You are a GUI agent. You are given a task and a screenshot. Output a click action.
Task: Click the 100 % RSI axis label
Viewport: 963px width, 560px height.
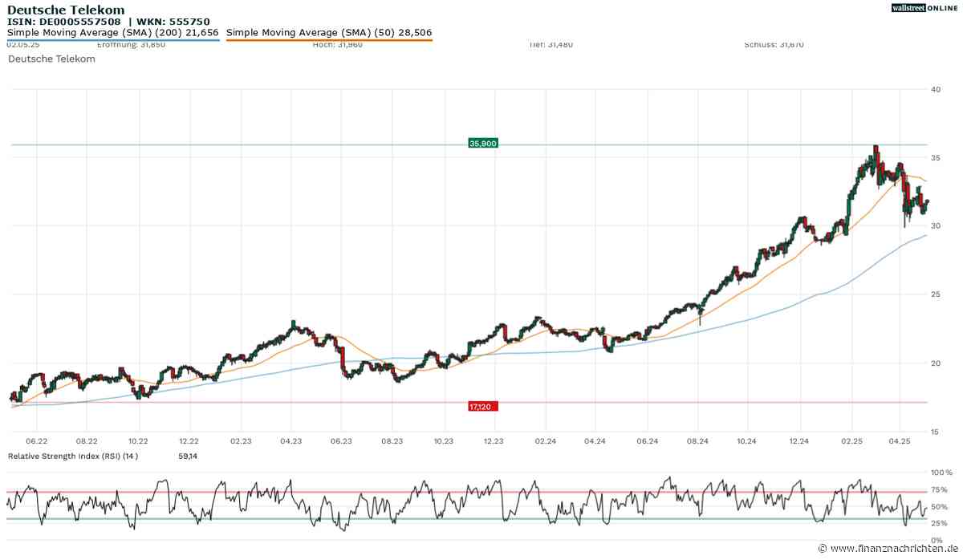click(940, 473)
